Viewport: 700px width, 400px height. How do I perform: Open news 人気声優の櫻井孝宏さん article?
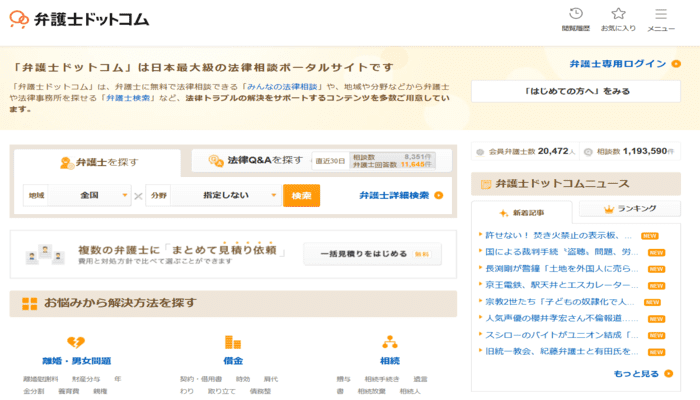tap(562, 318)
